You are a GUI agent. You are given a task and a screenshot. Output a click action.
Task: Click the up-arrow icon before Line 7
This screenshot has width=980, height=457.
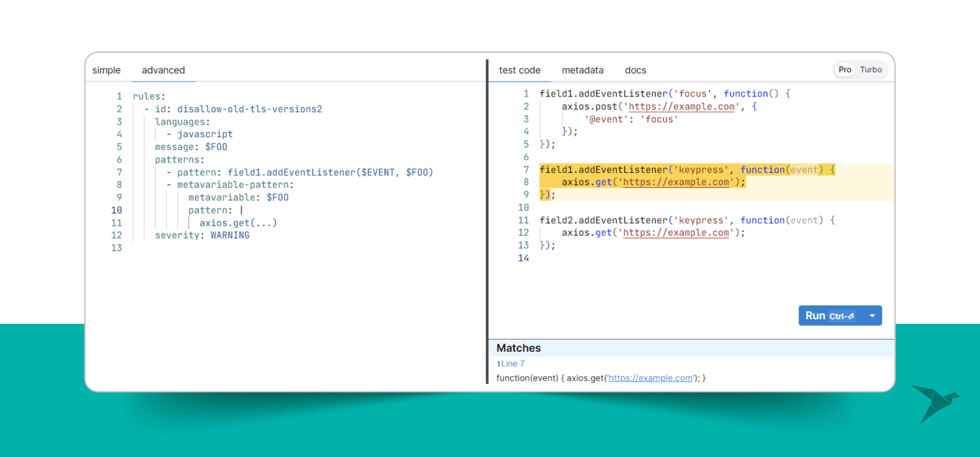(498, 364)
